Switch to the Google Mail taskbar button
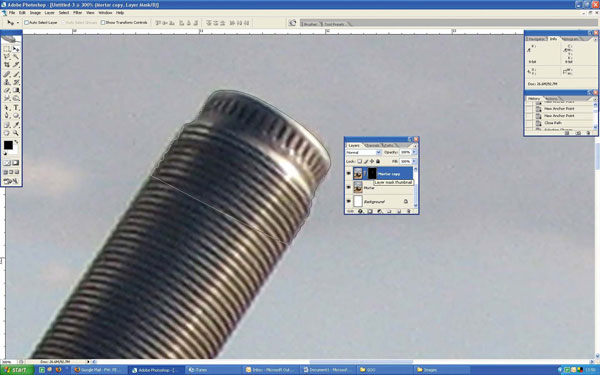The width and height of the screenshot is (600, 375). pyautogui.click(x=99, y=370)
